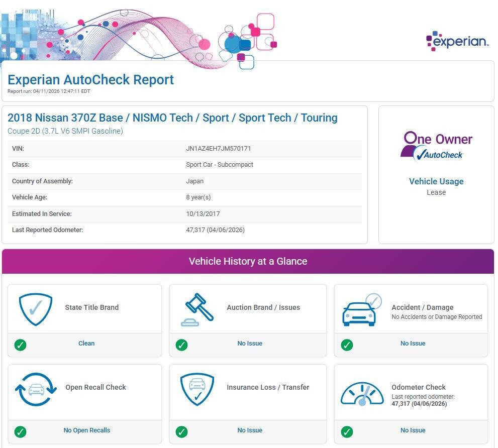
Task: Open the No Open Recalls link
Action: pyautogui.click(x=86, y=430)
